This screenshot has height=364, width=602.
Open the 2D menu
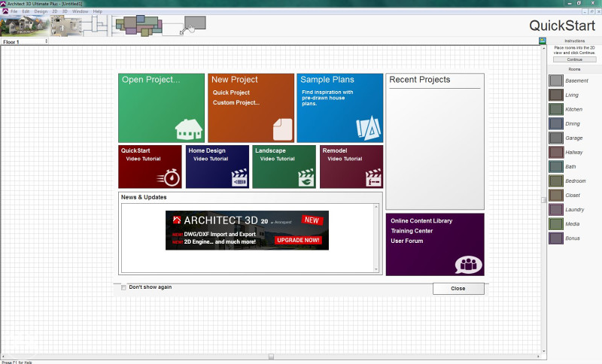[x=54, y=11]
